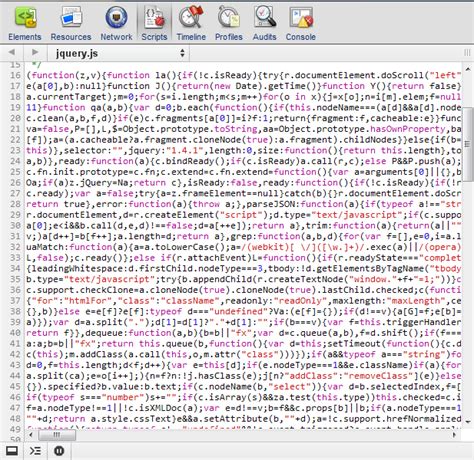474x460 pixels.
Task: Click the horizontal scrollbar left arrow
Action: click(x=31, y=435)
